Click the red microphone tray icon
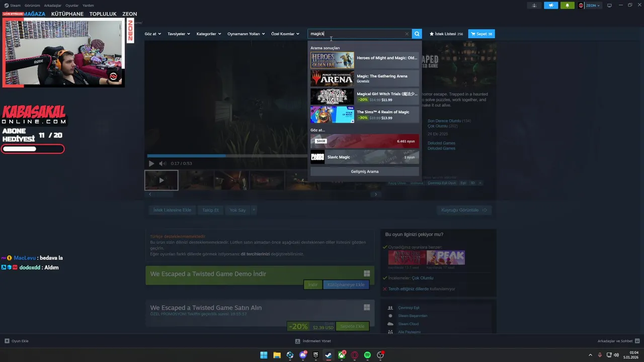 click(600, 355)
